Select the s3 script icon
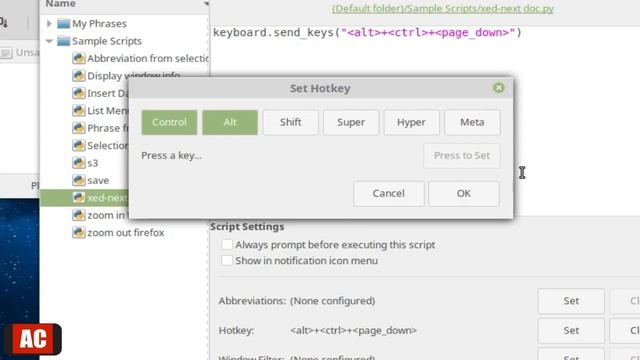 (x=79, y=163)
